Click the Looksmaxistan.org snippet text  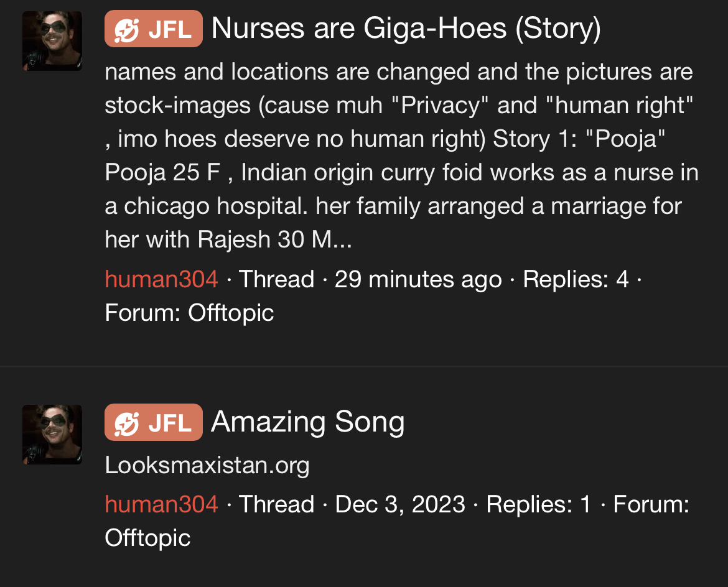tap(207, 465)
